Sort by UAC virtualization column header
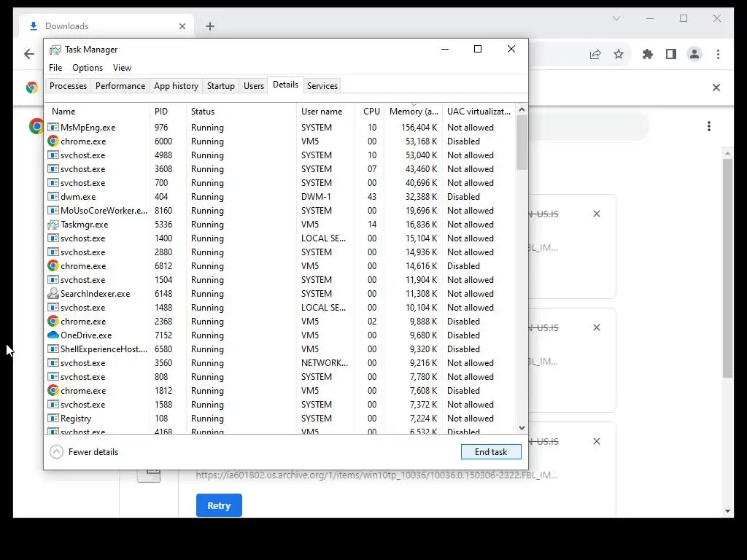Image resolution: width=747 pixels, height=560 pixels. tap(479, 112)
